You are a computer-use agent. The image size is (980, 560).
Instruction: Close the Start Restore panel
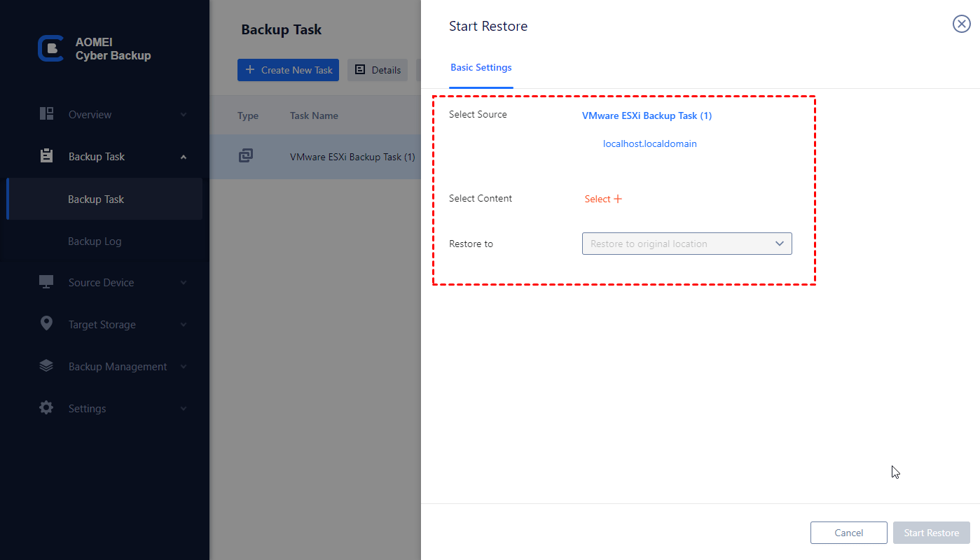[x=962, y=24]
